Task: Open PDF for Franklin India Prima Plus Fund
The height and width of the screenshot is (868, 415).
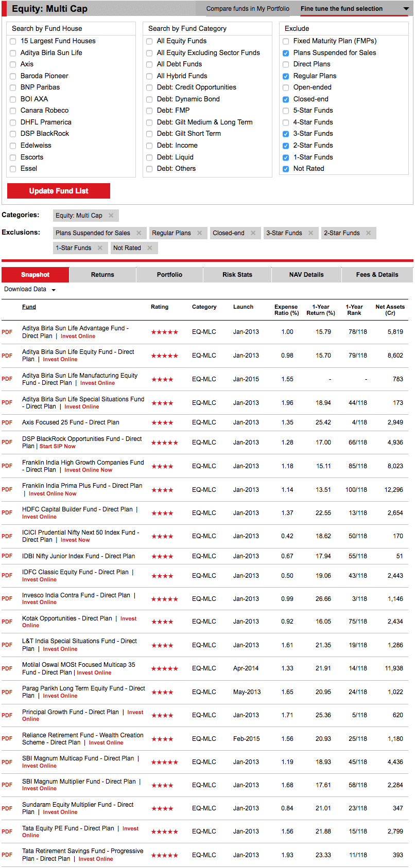Action: click(7, 490)
